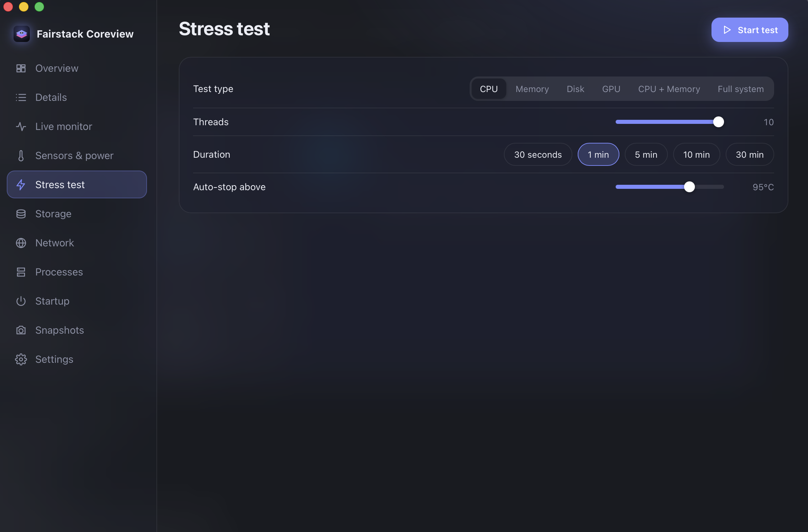This screenshot has width=808, height=532.
Task: Click the play icon in Start test
Action: pyautogui.click(x=727, y=30)
